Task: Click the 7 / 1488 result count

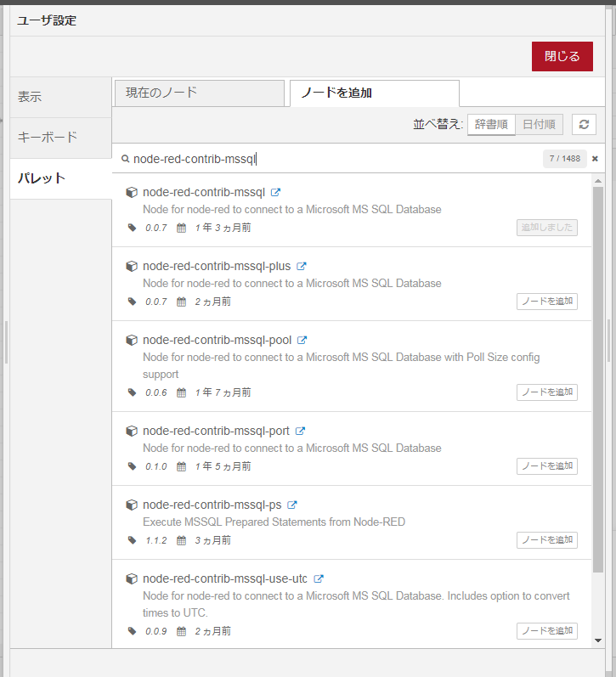Action: 564,159
